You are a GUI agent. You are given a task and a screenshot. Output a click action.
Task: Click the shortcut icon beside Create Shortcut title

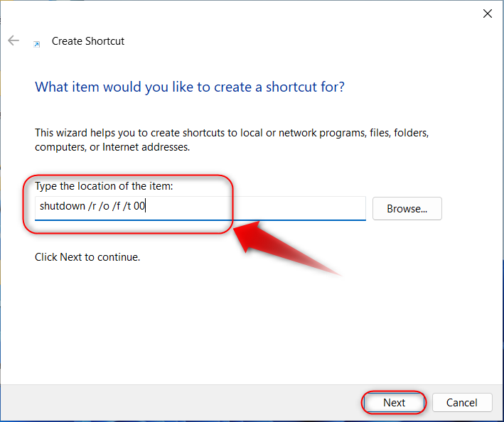[36, 43]
